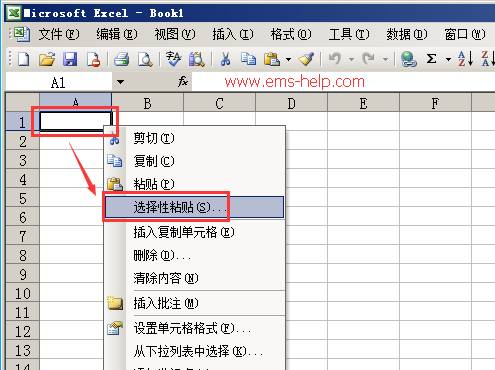Save the workbook with the floppy disk icon
This screenshot has height=370, width=495.
coord(70,59)
